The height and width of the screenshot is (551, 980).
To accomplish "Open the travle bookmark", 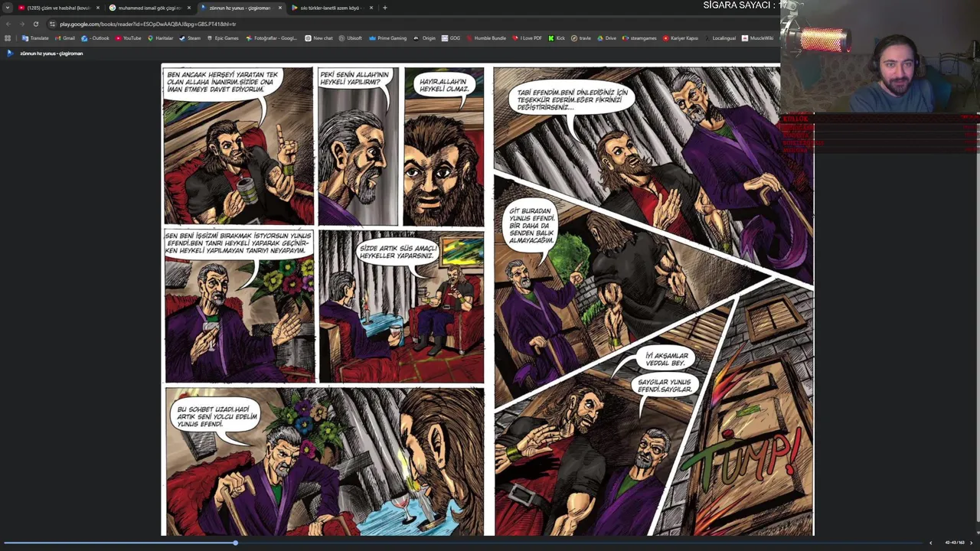I will pos(581,37).
